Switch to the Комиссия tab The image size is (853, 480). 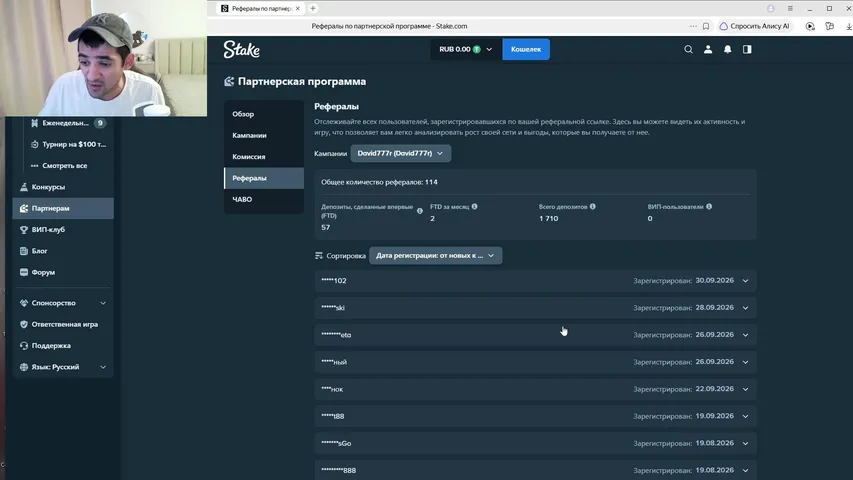(264, 157)
